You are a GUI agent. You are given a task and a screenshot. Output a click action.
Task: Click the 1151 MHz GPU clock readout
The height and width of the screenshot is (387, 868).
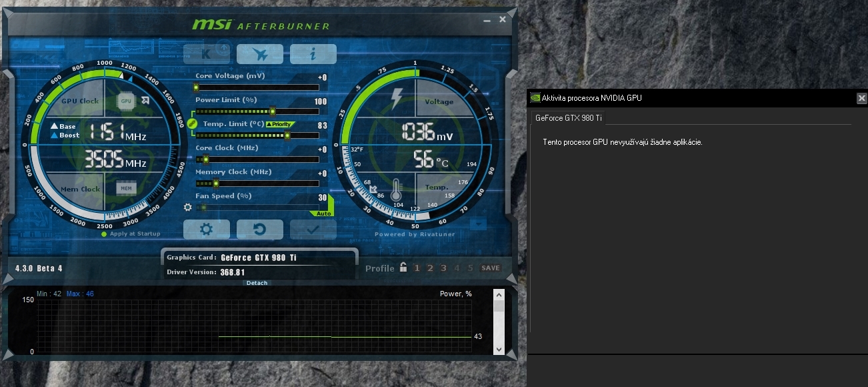pyautogui.click(x=118, y=131)
